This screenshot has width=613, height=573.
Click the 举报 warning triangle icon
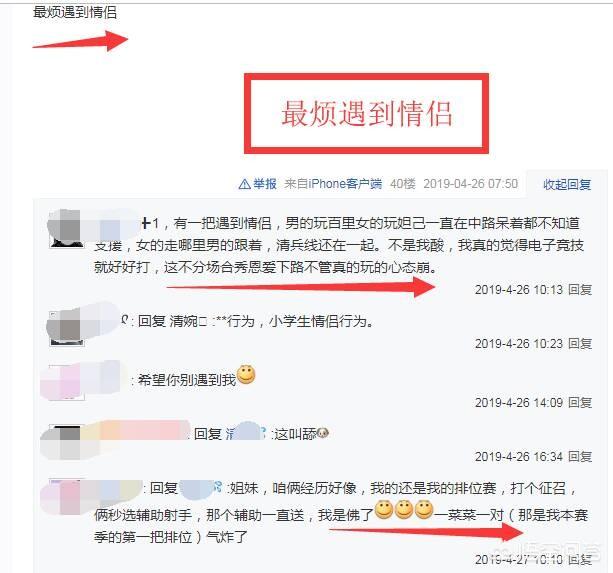pos(244,184)
